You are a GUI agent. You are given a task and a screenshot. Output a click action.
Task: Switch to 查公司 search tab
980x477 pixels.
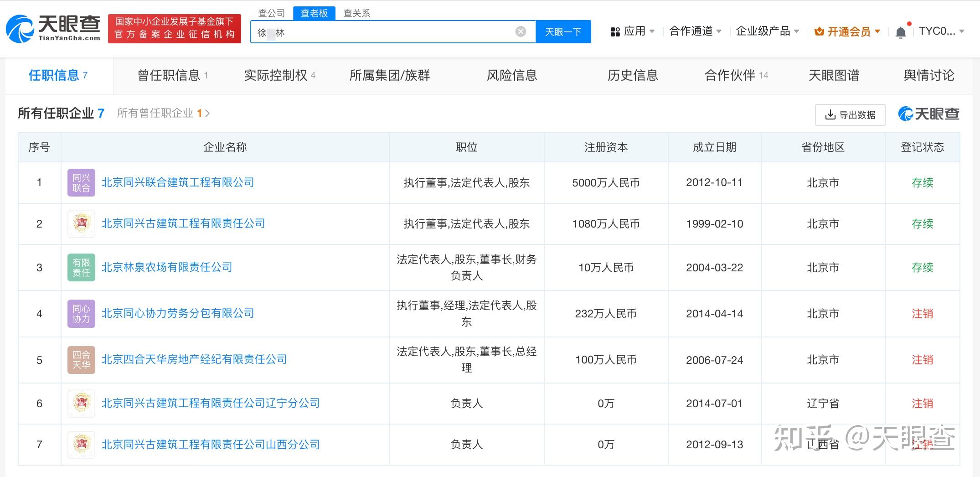click(x=272, y=13)
